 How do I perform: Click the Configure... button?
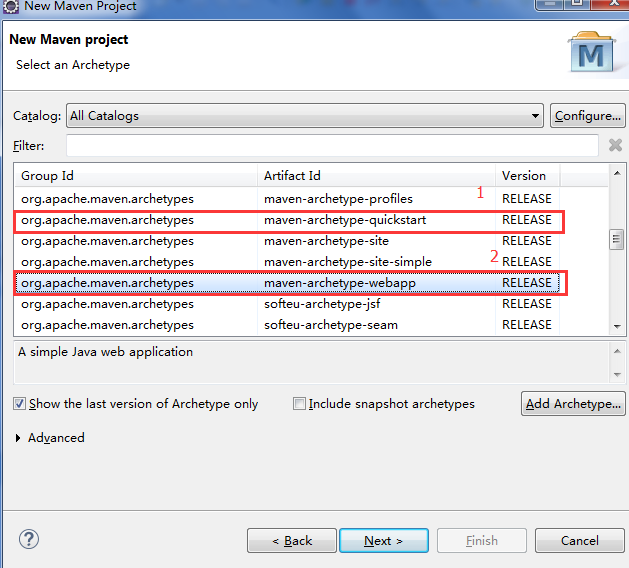point(587,116)
